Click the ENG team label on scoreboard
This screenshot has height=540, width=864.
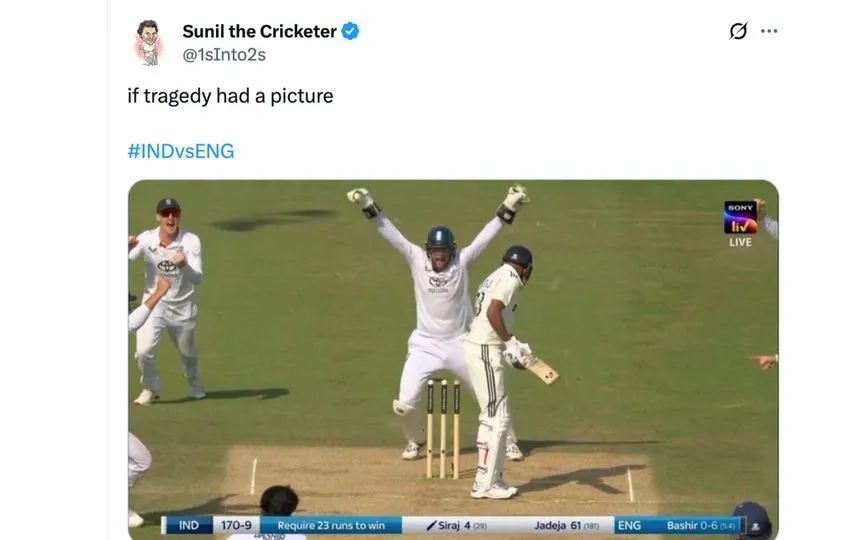pyautogui.click(x=629, y=526)
